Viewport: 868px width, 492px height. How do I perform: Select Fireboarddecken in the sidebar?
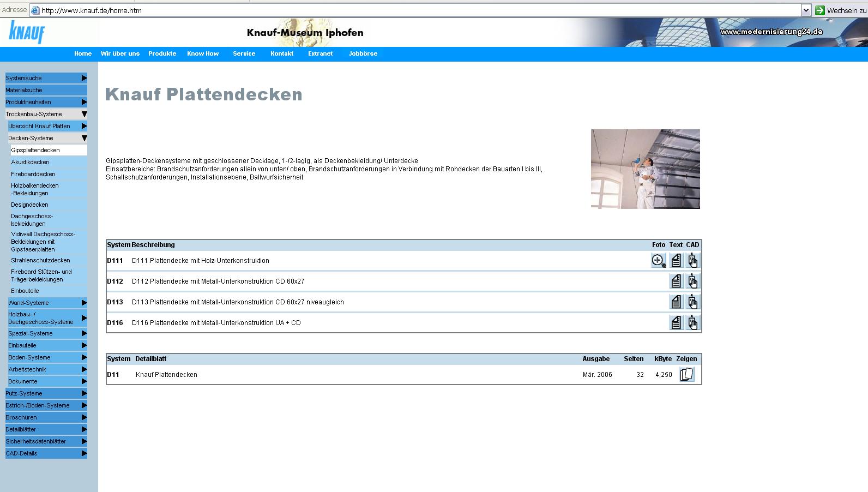[x=49, y=174]
